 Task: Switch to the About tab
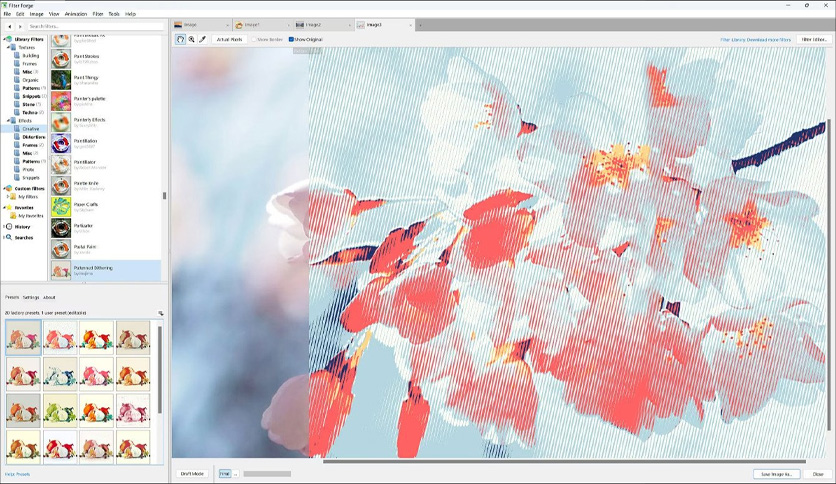(49, 297)
